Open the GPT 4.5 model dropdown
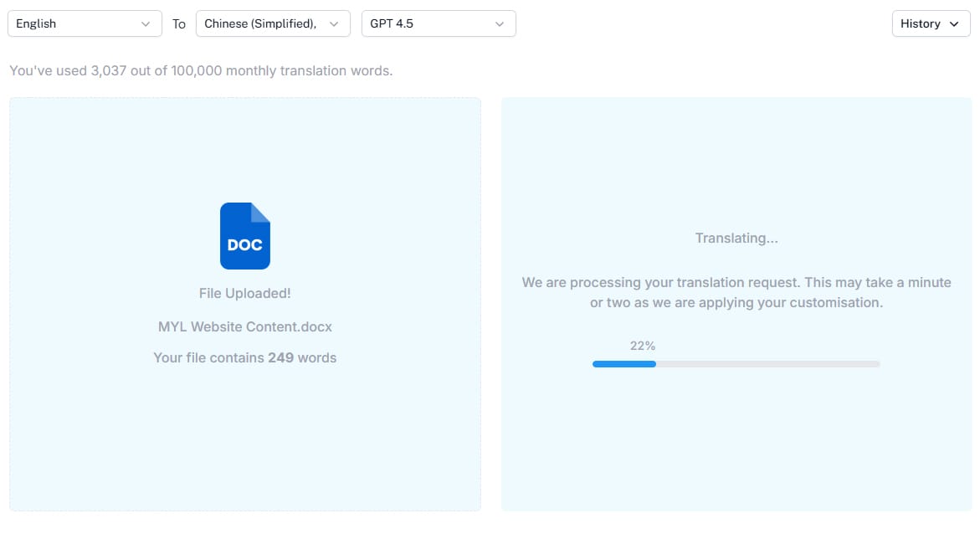This screenshot has width=980, height=534. [438, 23]
